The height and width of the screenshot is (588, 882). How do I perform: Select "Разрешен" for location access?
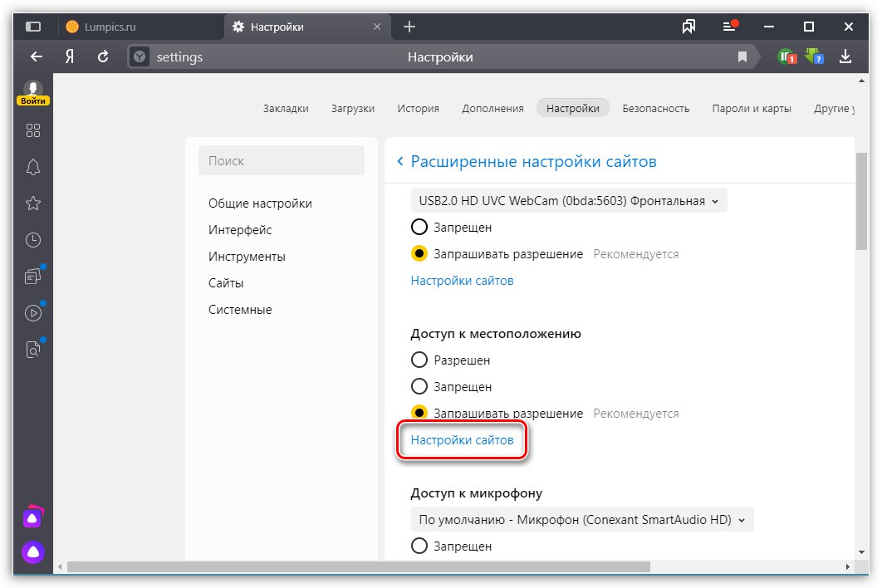tap(419, 360)
